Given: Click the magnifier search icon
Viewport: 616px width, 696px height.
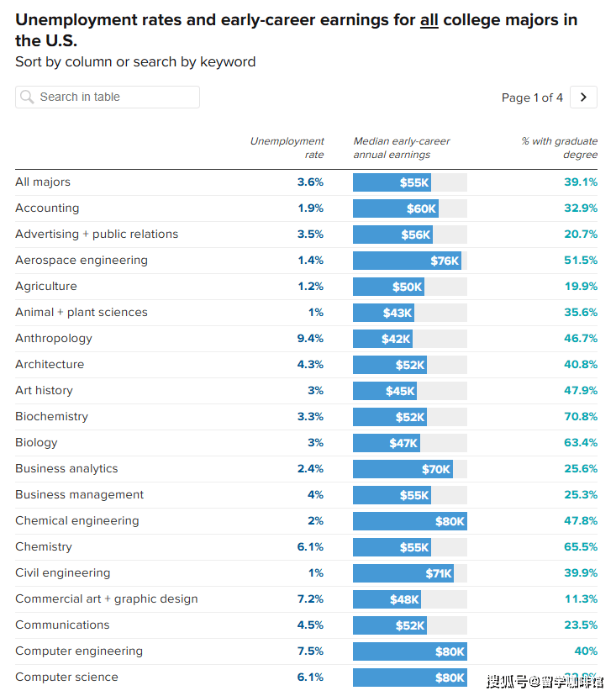Looking at the screenshot, I should pyautogui.click(x=27, y=97).
